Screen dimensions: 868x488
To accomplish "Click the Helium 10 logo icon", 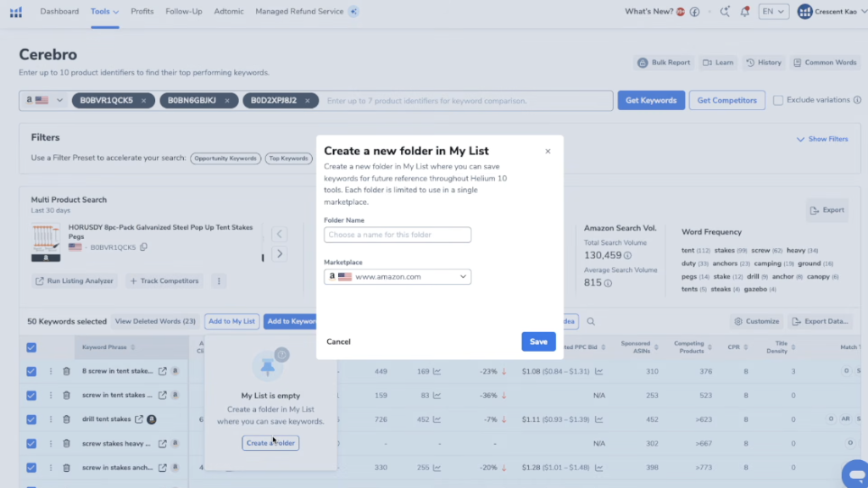I will (x=17, y=12).
